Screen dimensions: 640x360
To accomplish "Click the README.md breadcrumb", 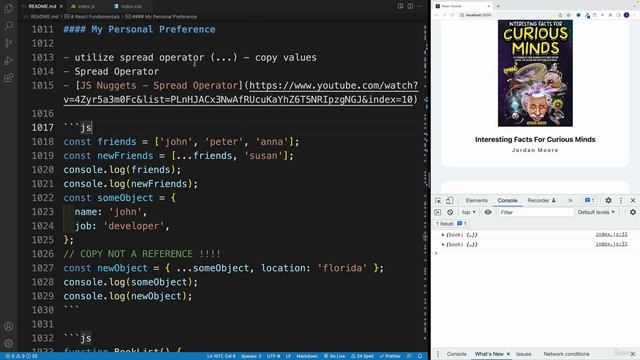I will (x=44, y=17).
